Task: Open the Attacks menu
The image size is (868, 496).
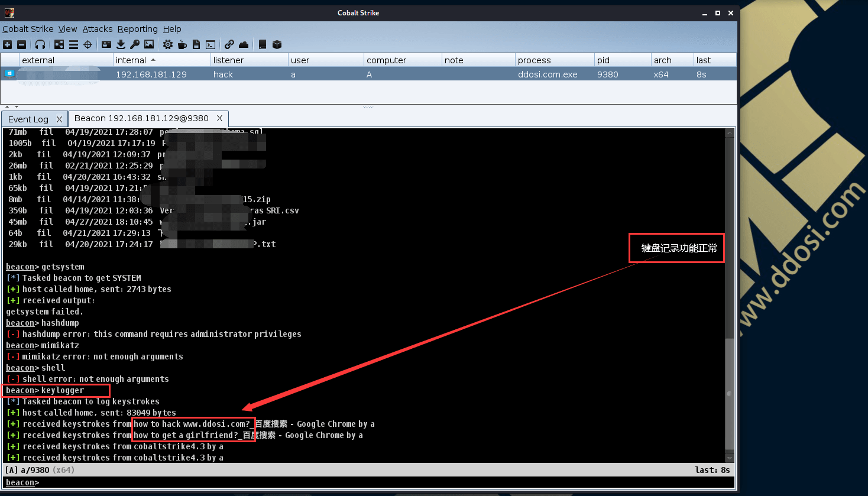Action: 98,29
